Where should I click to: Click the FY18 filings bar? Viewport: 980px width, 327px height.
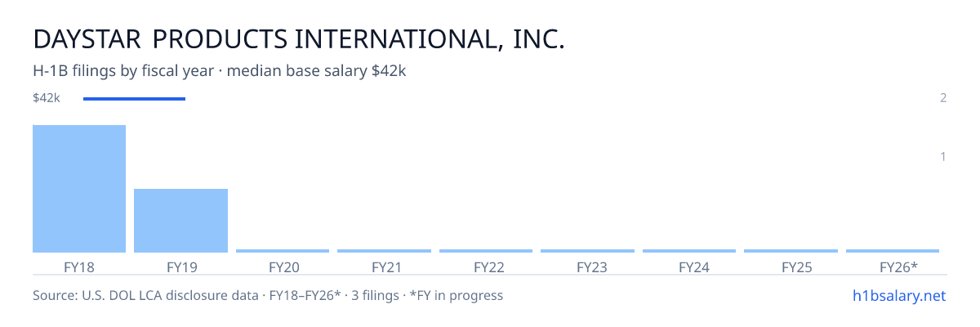pyautogui.click(x=79, y=189)
